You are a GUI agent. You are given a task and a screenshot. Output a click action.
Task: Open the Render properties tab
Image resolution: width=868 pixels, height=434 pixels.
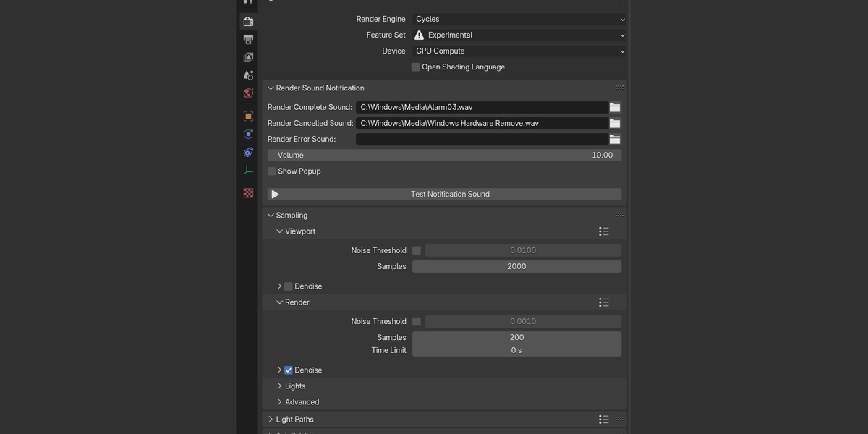[248, 21]
